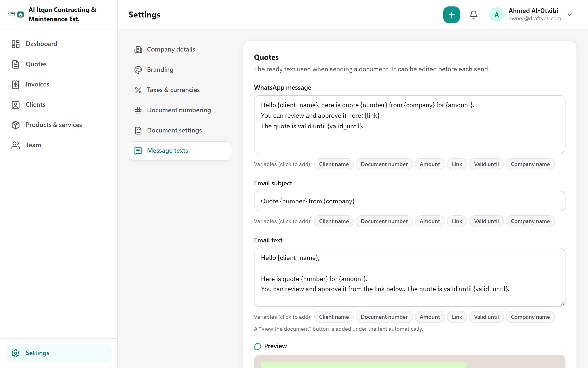Add Client name variable to WhatsApp message
The width and height of the screenshot is (588, 368).
coord(334,164)
